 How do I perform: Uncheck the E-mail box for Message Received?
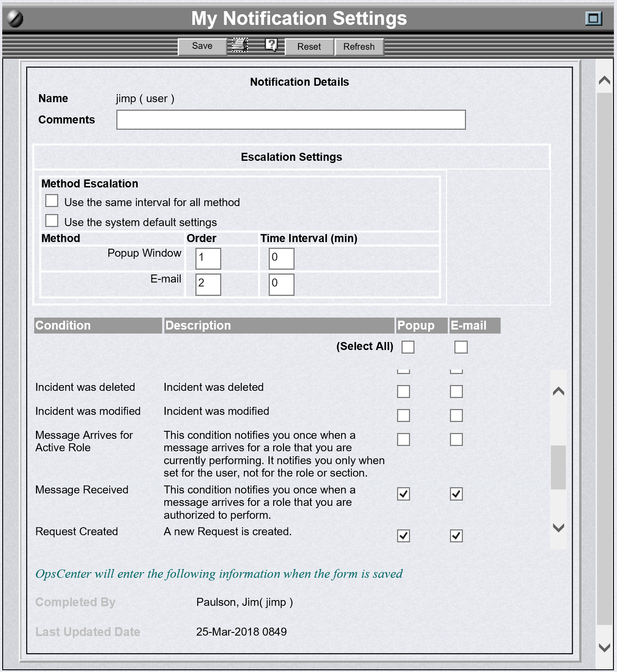coord(456,494)
